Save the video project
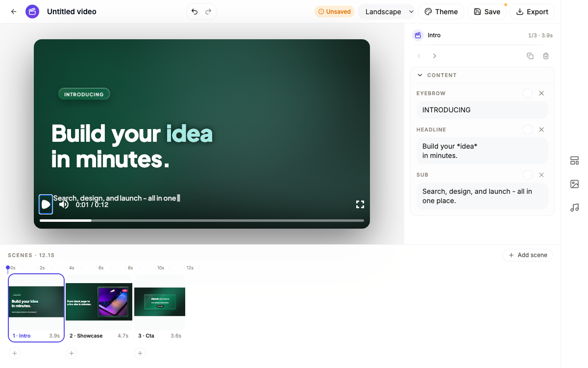Screen dimensions: 588x368 coord(487,12)
